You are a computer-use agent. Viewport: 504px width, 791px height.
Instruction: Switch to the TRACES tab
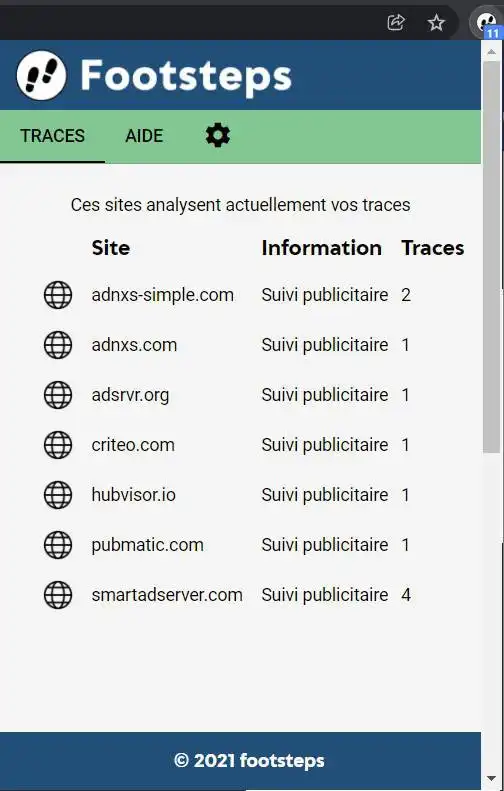pos(52,136)
